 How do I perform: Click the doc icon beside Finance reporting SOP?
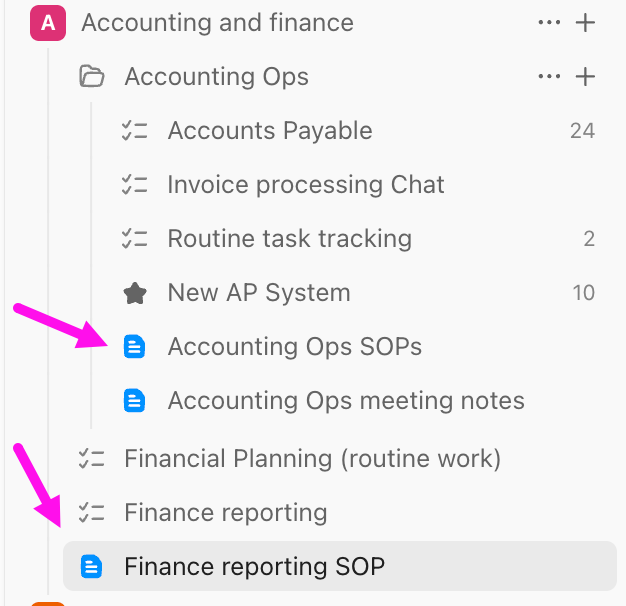pyautogui.click(x=91, y=567)
